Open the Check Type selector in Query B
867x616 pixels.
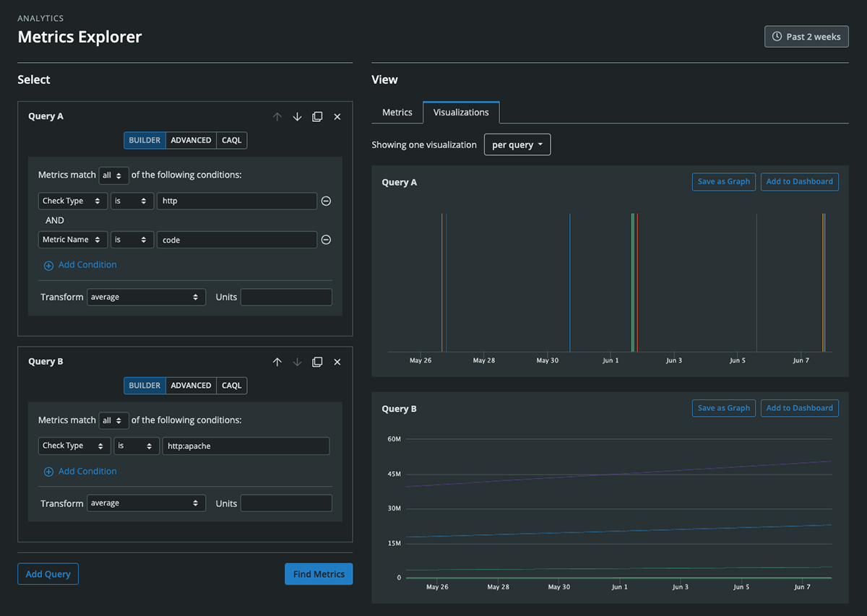coord(72,446)
